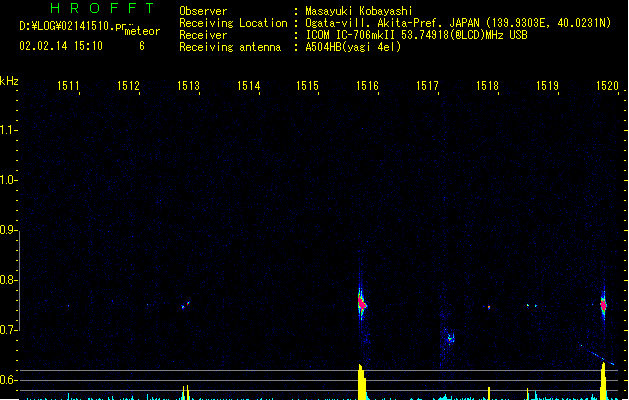
Task: Click the 'Receiver' field label
Action: (x=203, y=35)
